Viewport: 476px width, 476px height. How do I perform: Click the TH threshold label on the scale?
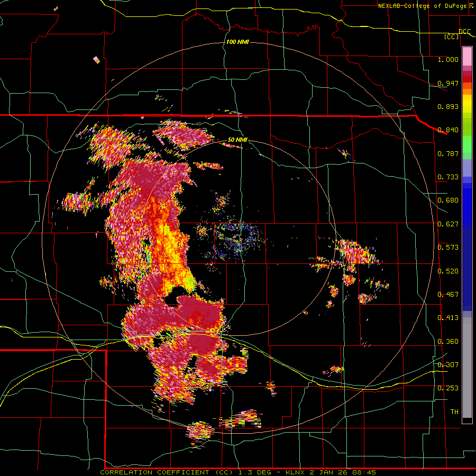[x=454, y=412]
